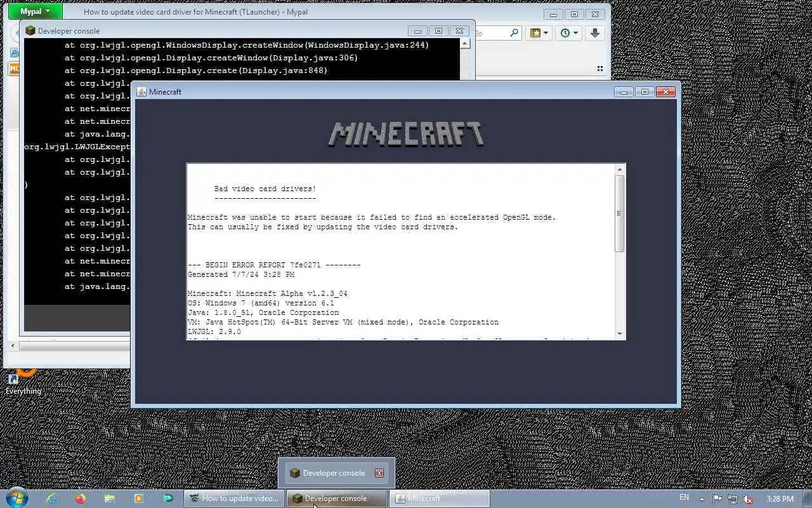Viewport: 812px width, 508px height.
Task: Switch to Developer console taskbar button
Action: tap(336, 498)
